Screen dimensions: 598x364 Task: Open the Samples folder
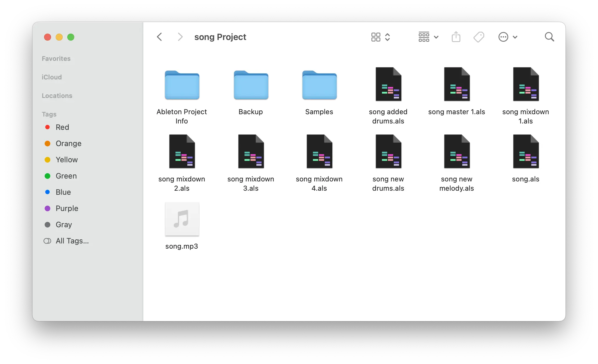(x=319, y=85)
